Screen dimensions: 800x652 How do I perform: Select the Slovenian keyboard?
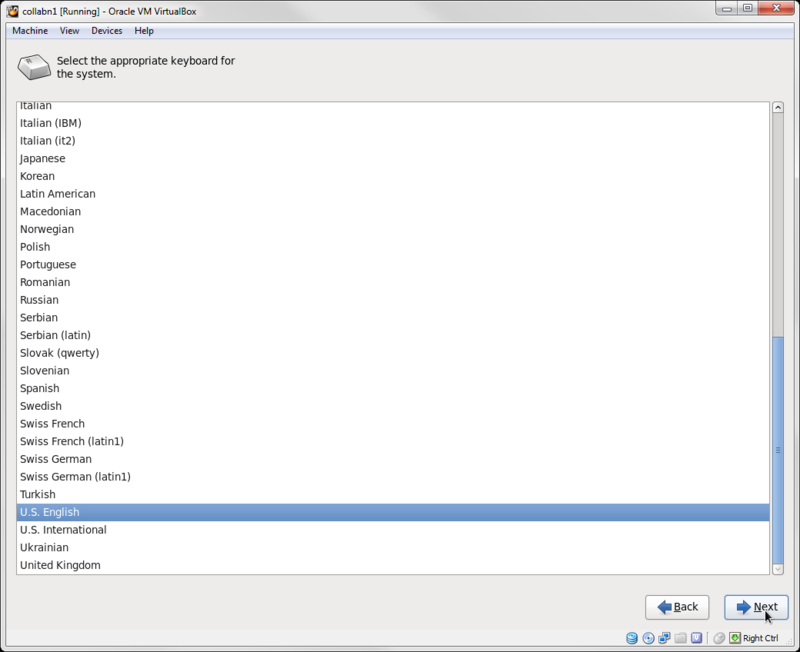point(393,371)
